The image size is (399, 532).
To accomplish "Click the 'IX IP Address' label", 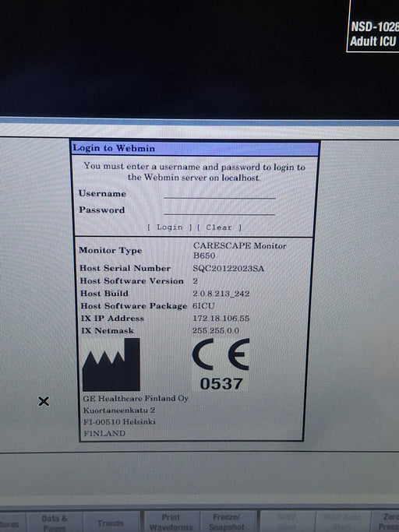I will click(x=112, y=319).
